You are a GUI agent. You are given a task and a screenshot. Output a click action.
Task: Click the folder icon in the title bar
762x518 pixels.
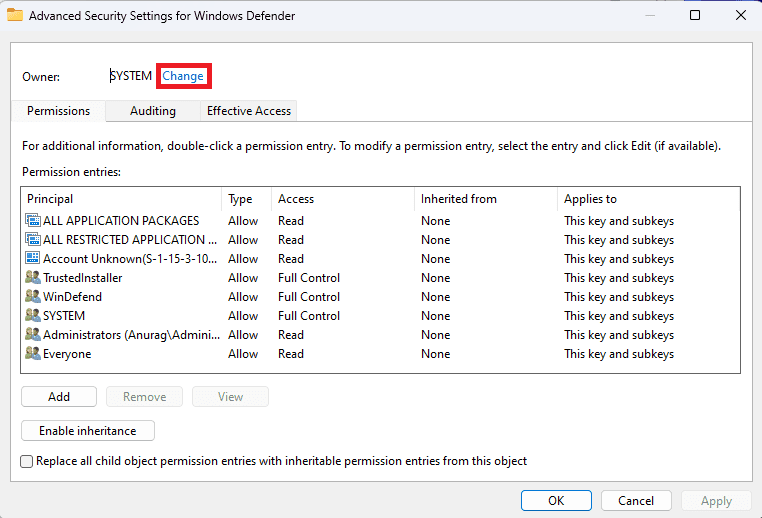[15, 15]
